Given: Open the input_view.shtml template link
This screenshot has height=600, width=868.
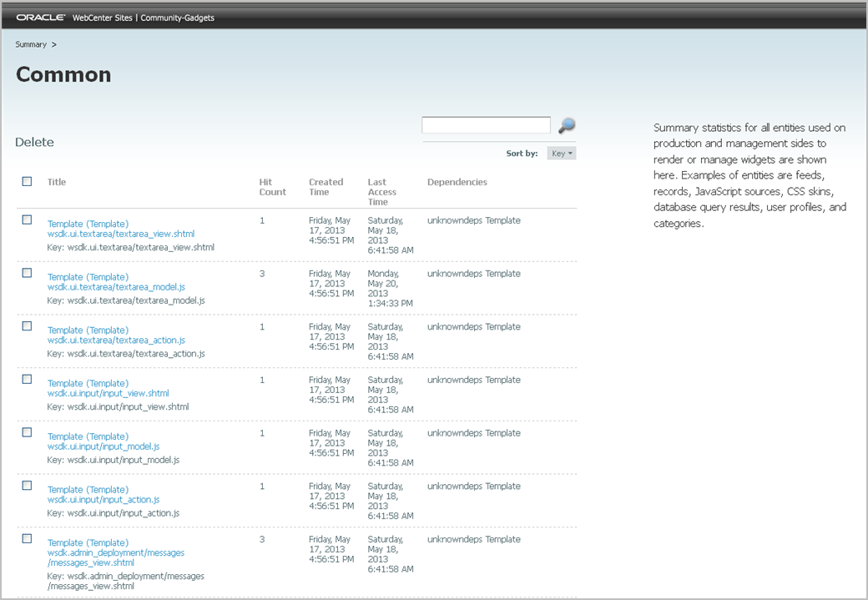Looking at the screenshot, I should pos(108,388).
